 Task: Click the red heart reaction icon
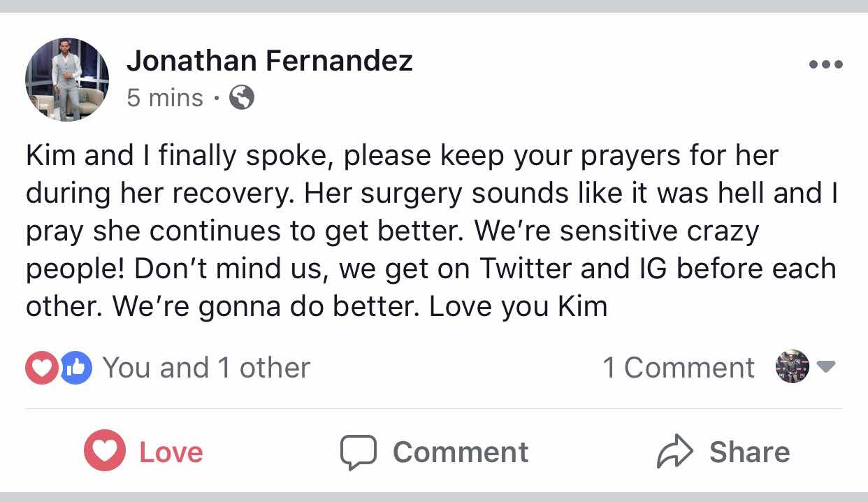coord(41,368)
